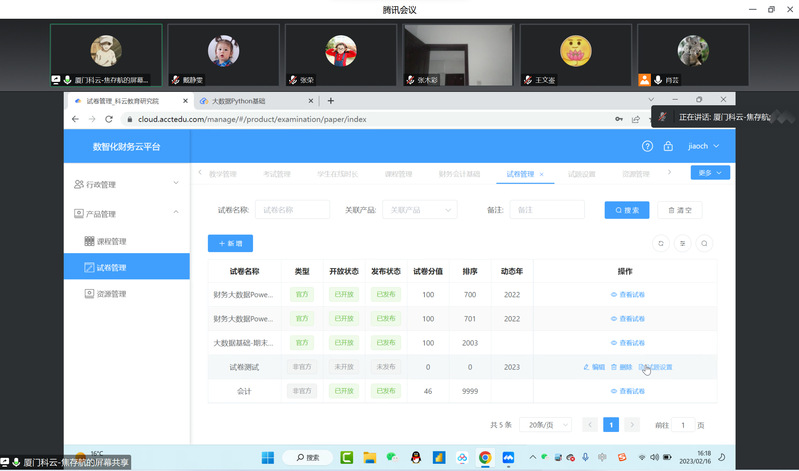Open the 20条/页 page size dropdown
Viewport: 799px width, 471px height.
click(x=549, y=424)
